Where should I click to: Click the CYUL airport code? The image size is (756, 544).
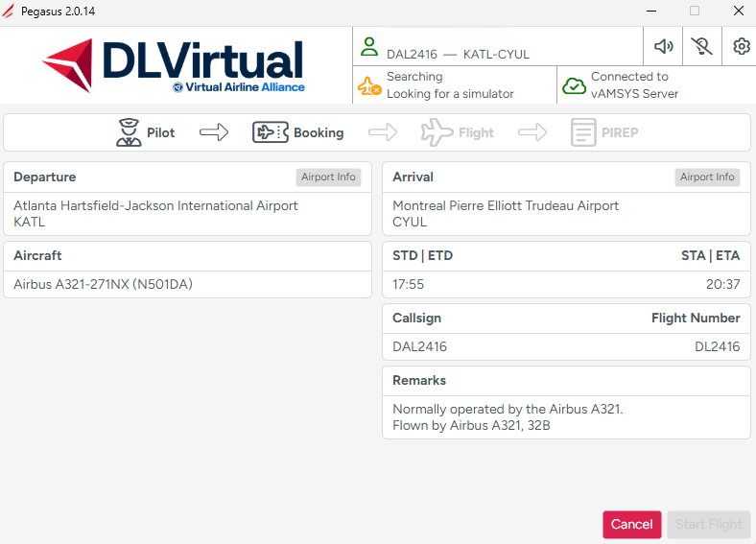pyautogui.click(x=410, y=223)
